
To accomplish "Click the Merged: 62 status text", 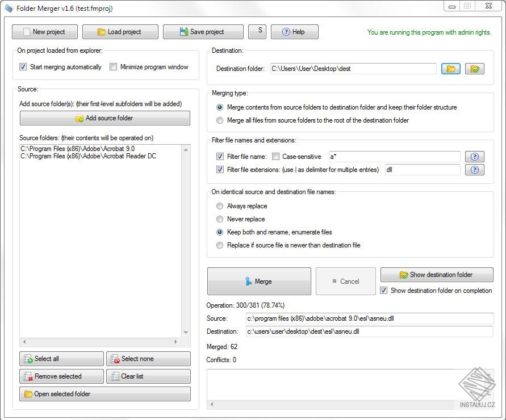I will pos(222,347).
